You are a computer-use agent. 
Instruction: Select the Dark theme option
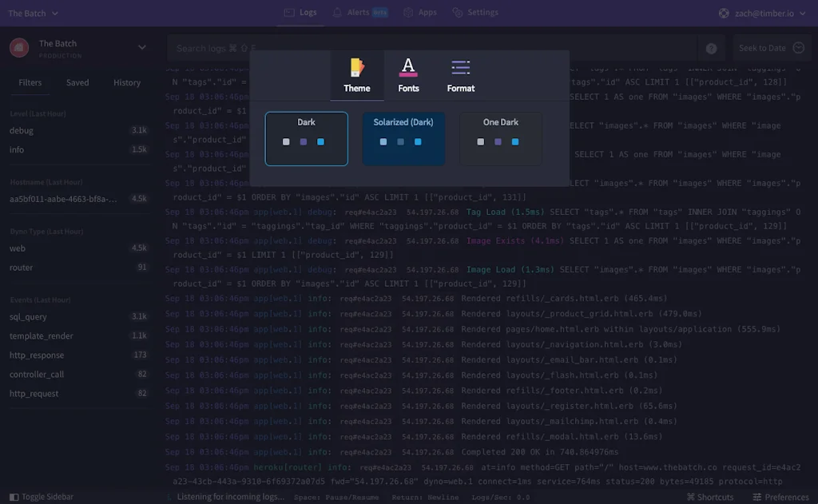[307, 139]
